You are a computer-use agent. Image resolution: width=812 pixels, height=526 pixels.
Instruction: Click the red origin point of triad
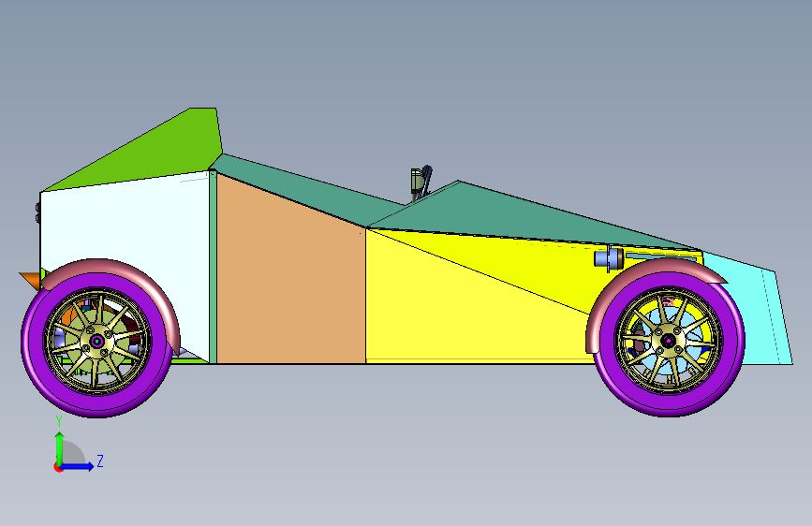pyautogui.click(x=58, y=467)
